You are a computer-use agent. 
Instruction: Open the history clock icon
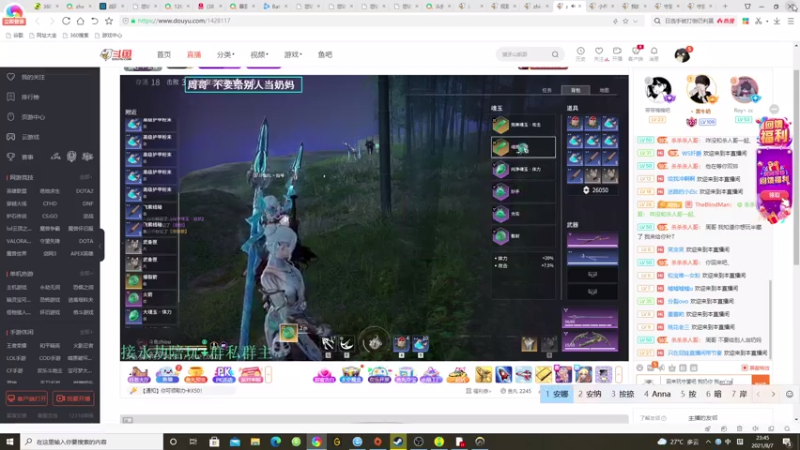click(x=581, y=53)
